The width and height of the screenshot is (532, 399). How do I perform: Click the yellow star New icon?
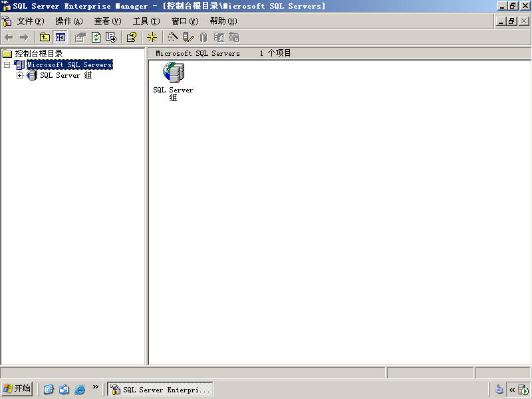point(152,37)
